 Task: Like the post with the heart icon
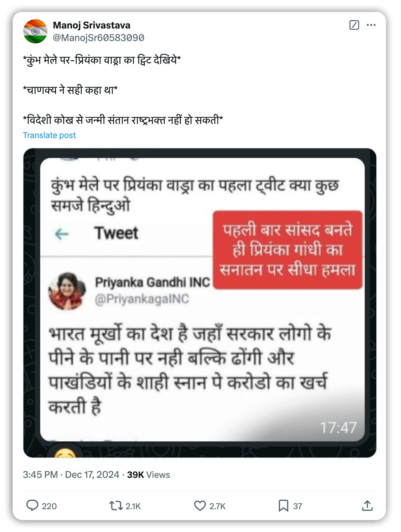pyautogui.click(x=200, y=506)
